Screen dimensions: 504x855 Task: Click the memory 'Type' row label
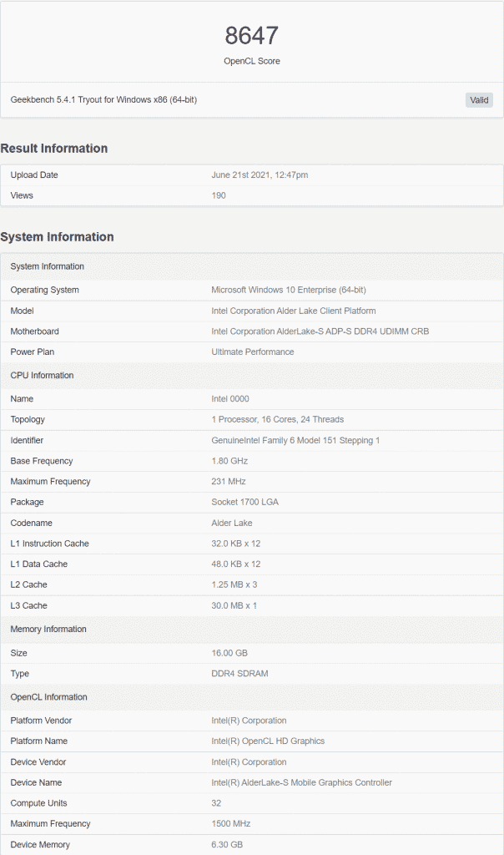pyautogui.click(x=20, y=674)
